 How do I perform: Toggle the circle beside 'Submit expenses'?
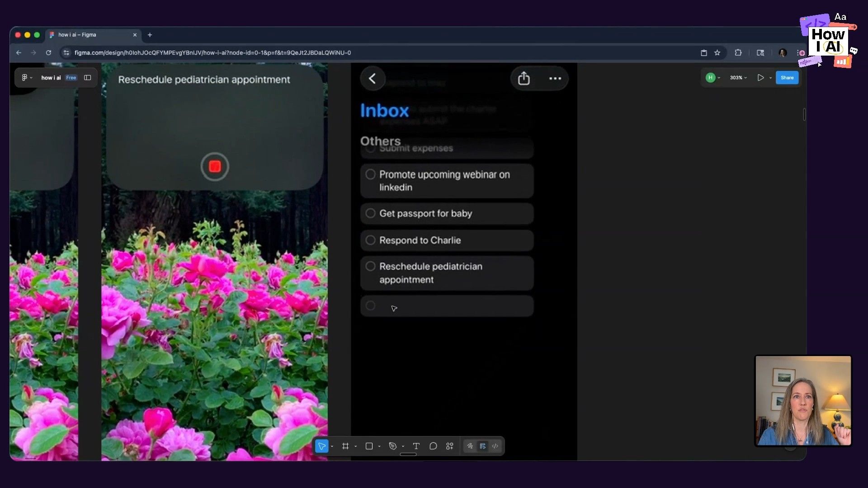click(370, 149)
